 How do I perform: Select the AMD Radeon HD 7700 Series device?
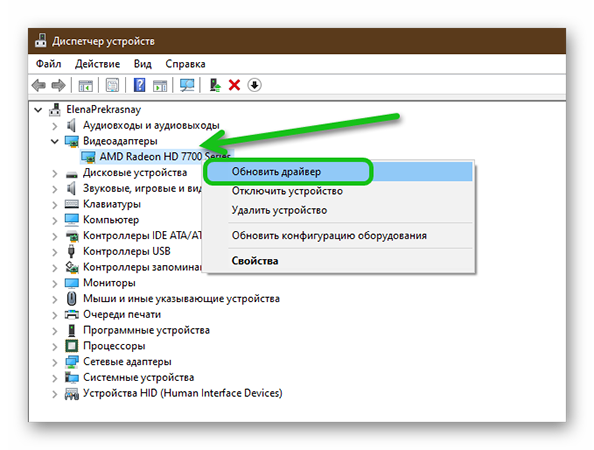(165, 156)
